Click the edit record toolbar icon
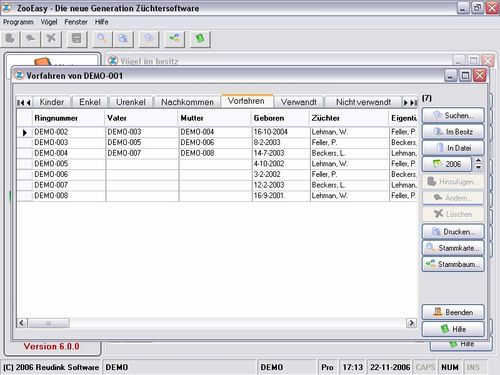The image size is (500, 375). tap(30, 39)
